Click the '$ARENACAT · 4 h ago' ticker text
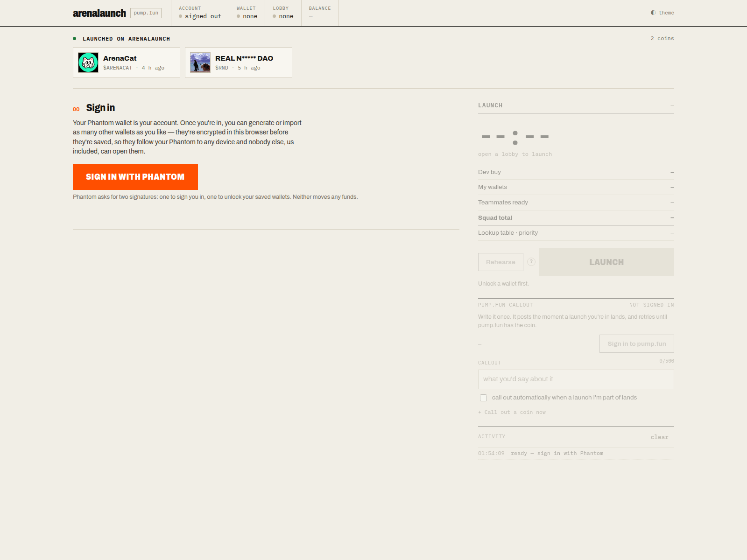Screen dimensions: 747x560 (x=134, y=68)
